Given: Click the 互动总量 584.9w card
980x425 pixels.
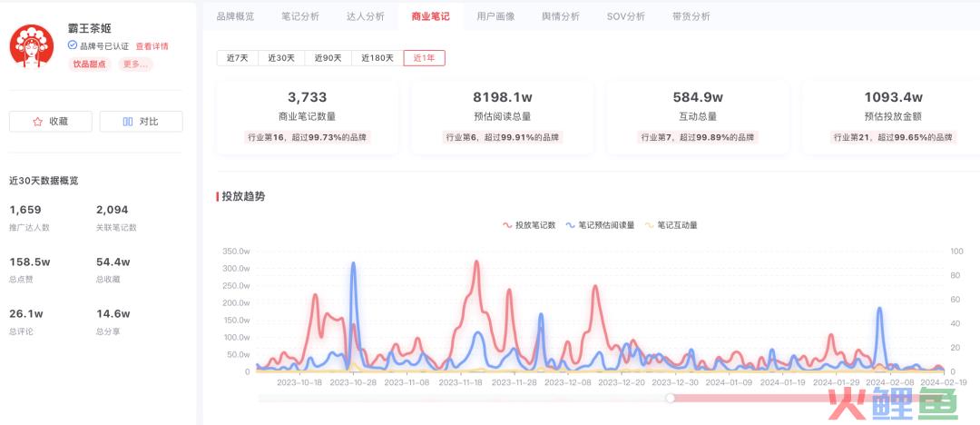Looking at the screenshot, I should coord(698,118).
